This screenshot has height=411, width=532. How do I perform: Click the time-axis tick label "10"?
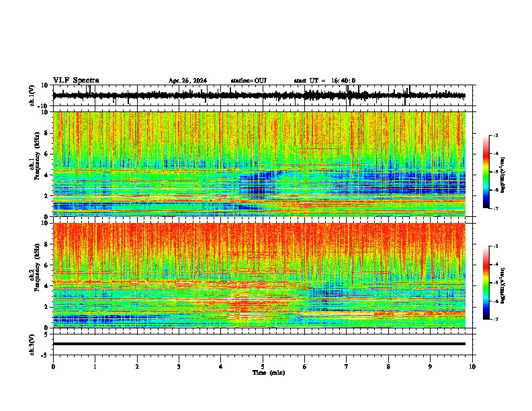(x=472, y=367)
